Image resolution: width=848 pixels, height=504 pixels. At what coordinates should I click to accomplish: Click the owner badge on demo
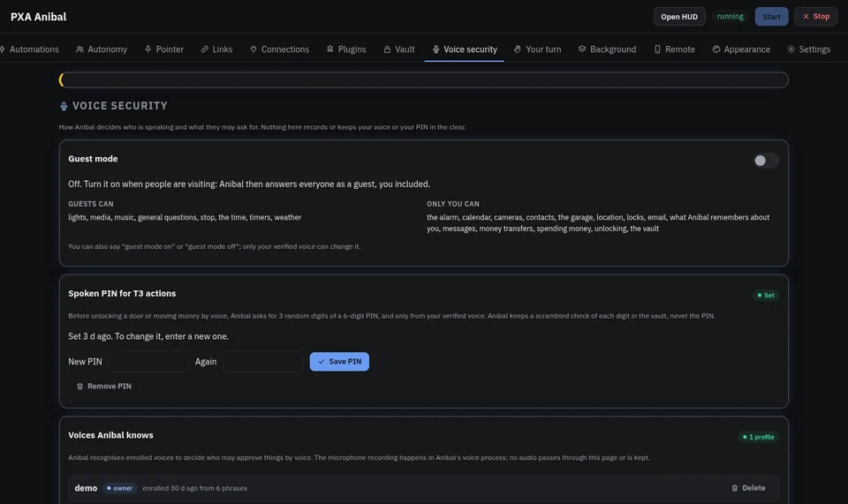click(119, 488)
